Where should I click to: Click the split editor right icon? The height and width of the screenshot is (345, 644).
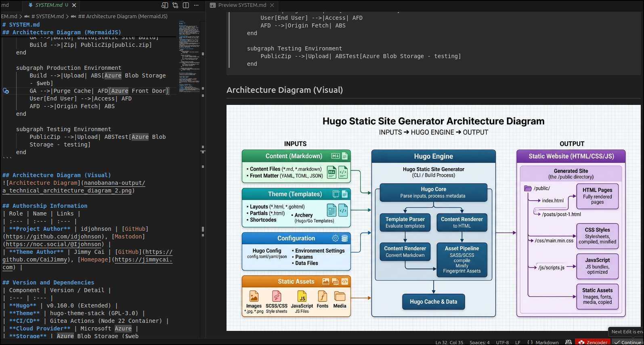coord(186,5)
